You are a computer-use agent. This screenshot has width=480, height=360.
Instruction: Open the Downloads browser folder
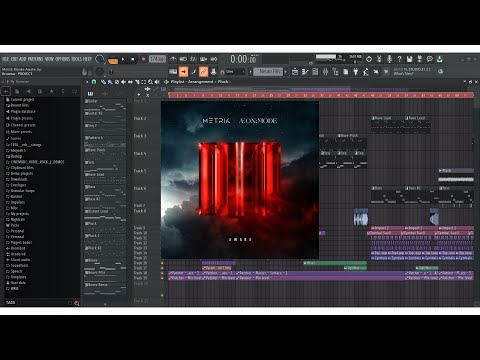17,179
